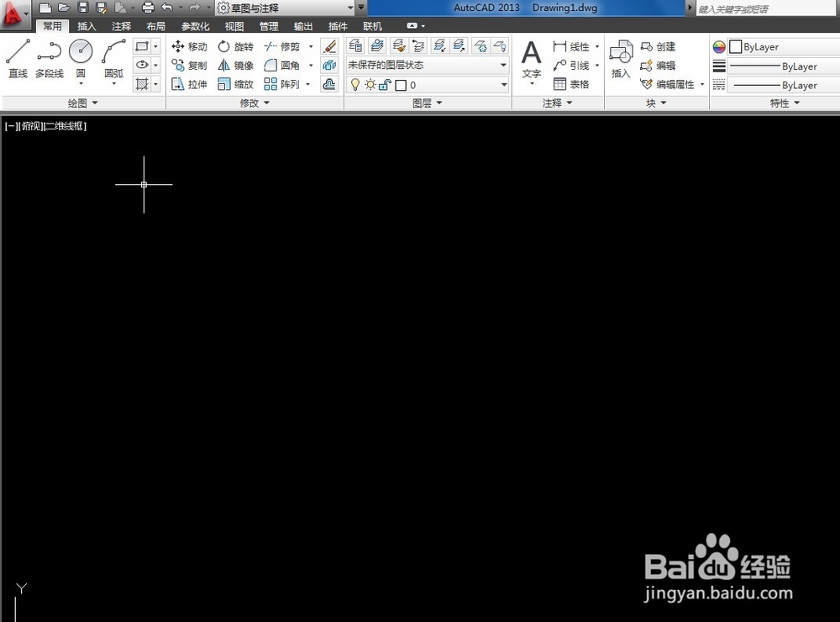Click the Linear dimension (线性) tool
Viewport: 840px width, 622px height.
pos(571,47)
